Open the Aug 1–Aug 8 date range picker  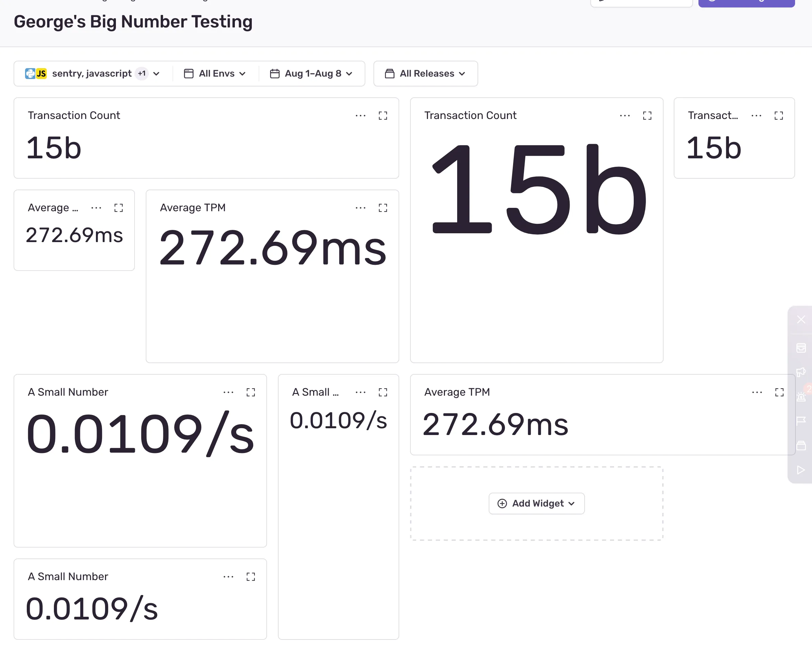(x=312, y=74)
